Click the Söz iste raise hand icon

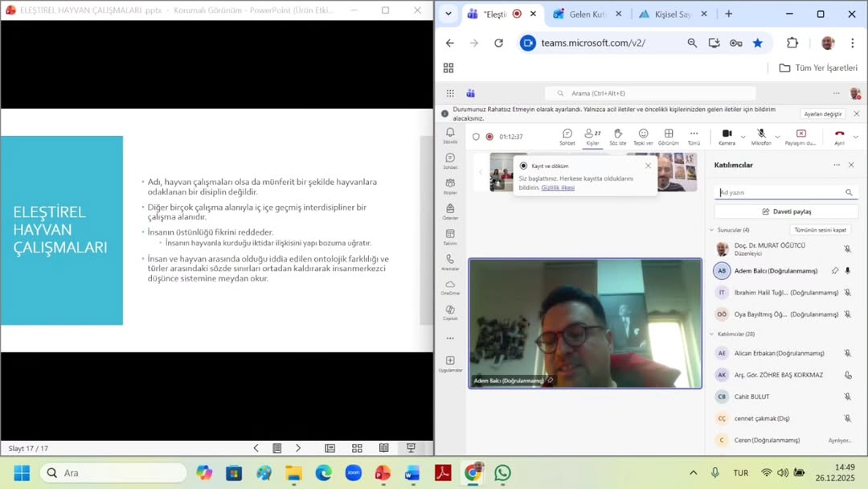[x=617, y=134]
